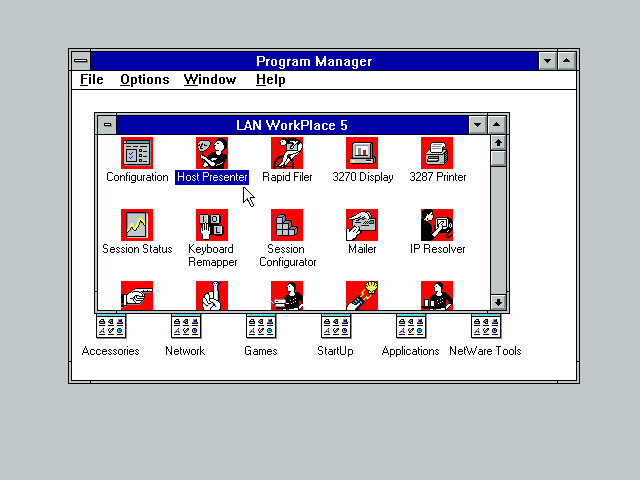Viewport: 640px width, 480px height.
Task: Open Program Manager control menu box
Action: tap(81, 61)
